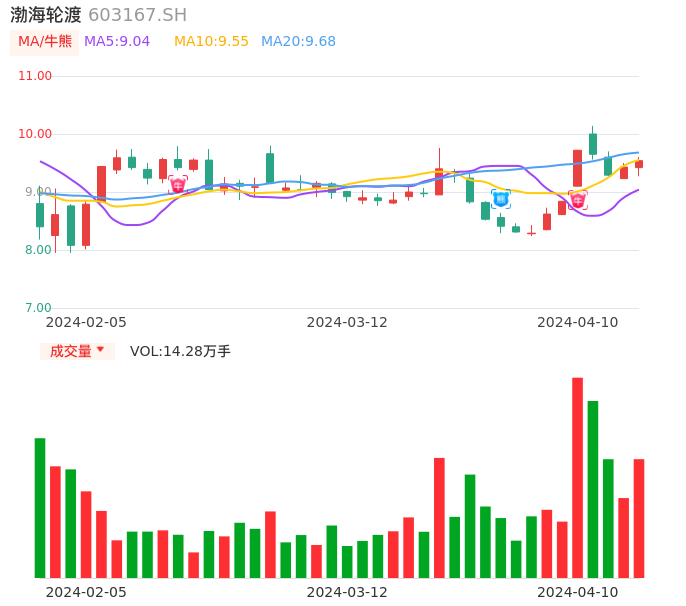
Task: Click the VOL:14.28万手 volume readout
Action: point(180,351)
